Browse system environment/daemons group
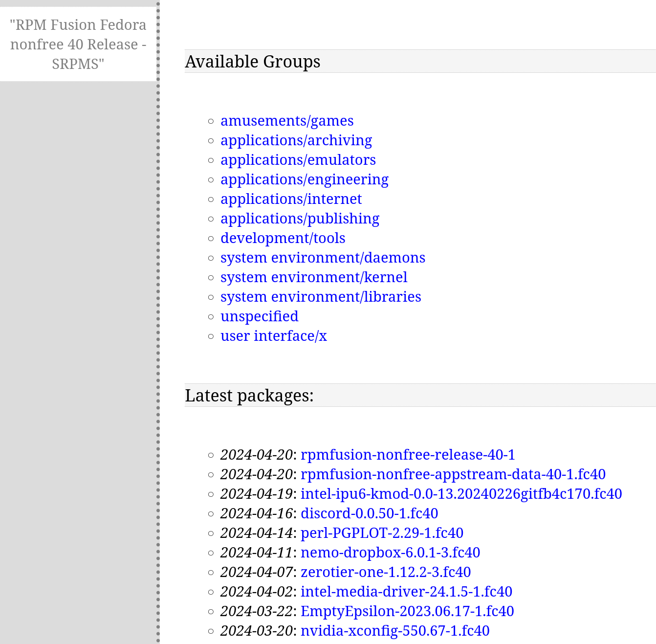This screenshot has height=644, width=656. (x=323, y=258)
